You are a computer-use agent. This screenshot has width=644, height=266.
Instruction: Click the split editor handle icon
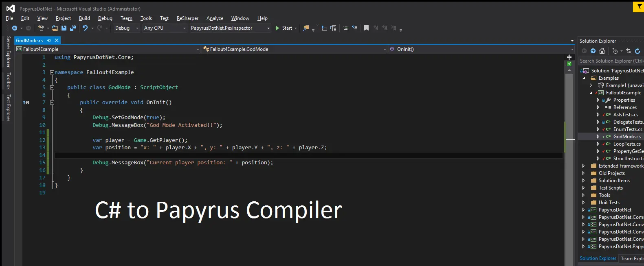click(569, 57)
